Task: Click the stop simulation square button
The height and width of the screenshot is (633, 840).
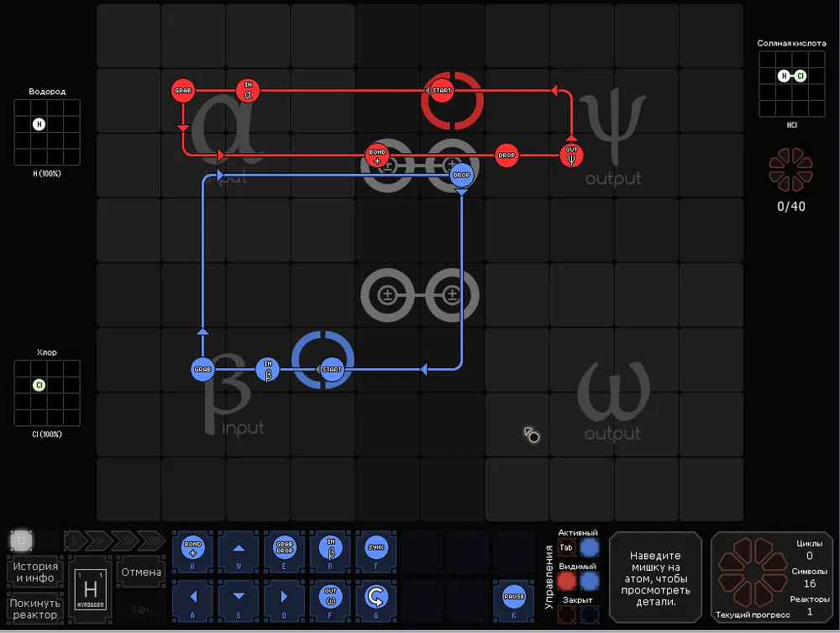Action: coord(22,541)
